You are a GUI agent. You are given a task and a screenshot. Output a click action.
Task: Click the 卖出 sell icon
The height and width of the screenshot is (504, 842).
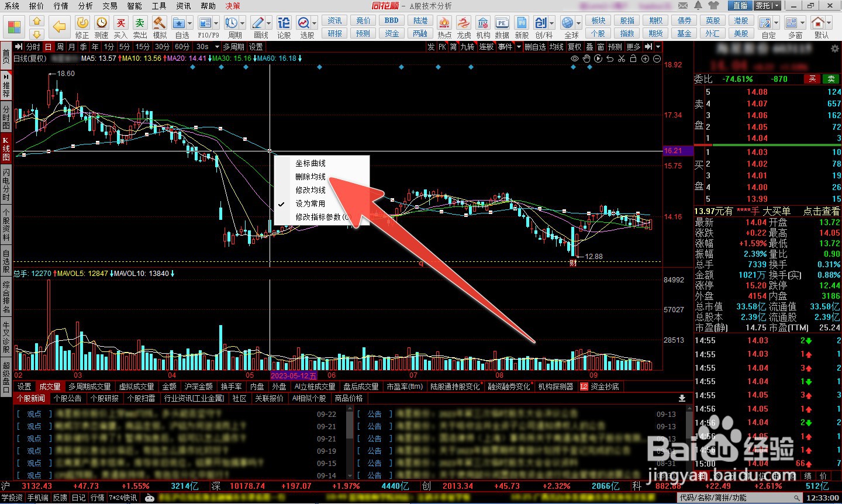click(140, 27)
